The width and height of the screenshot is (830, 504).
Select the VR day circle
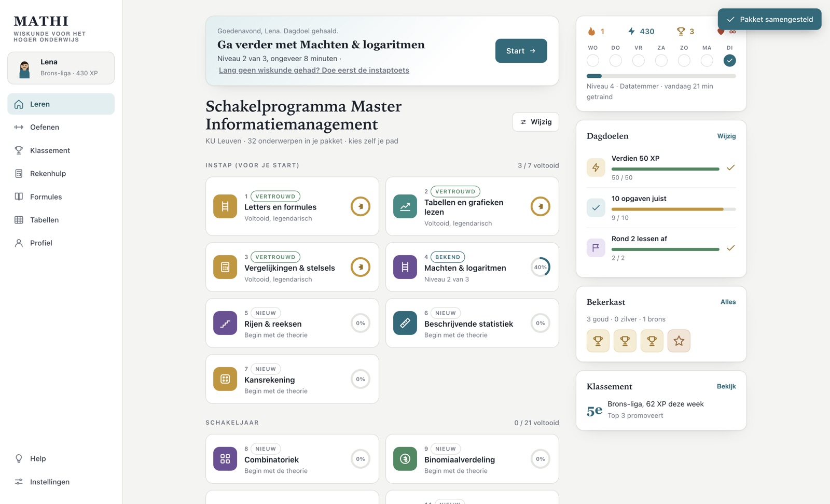(639, 61)
